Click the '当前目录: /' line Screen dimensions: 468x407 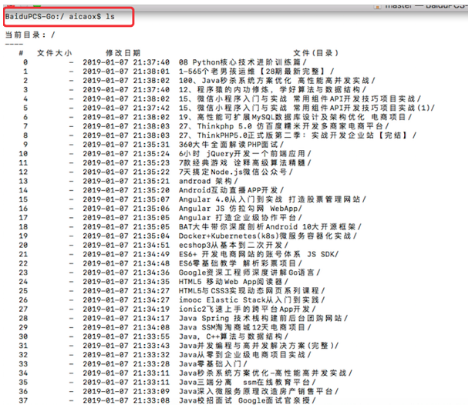[x=30, y=35]
